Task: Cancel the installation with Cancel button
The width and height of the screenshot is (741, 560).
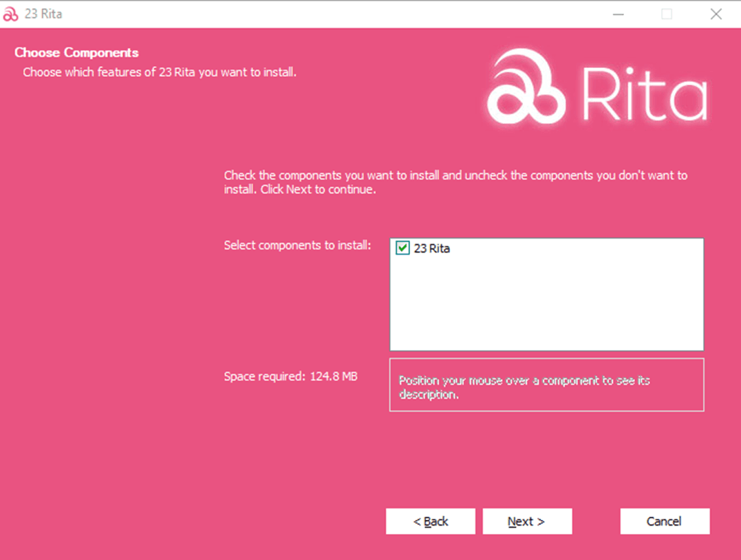Action: coord(664,521)
